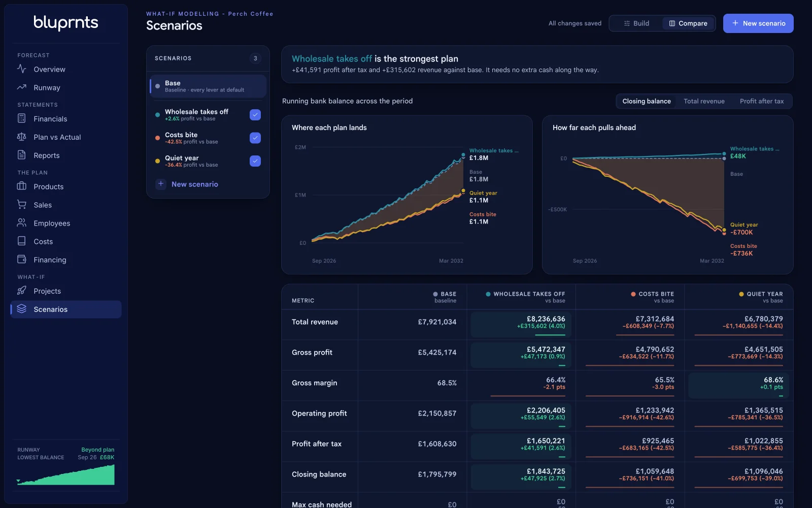Open Plan vs Actual
This screenshot has width=812, height=508.
tap(66, 137)
